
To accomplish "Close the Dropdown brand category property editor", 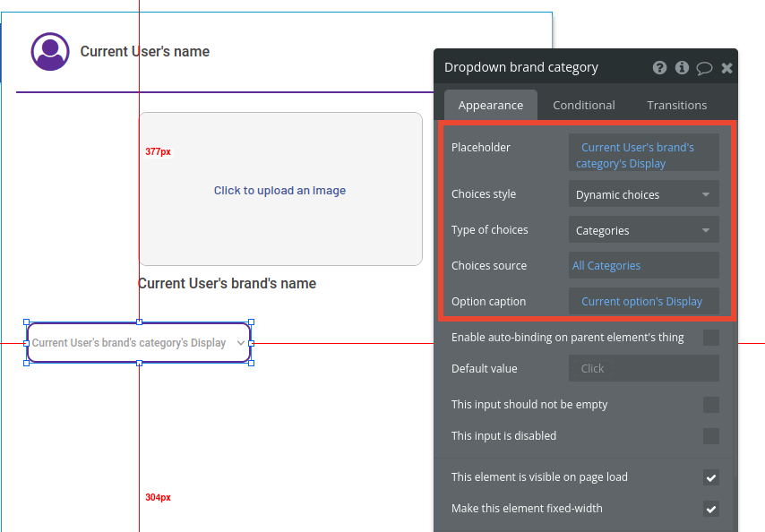I will point(726,67).
